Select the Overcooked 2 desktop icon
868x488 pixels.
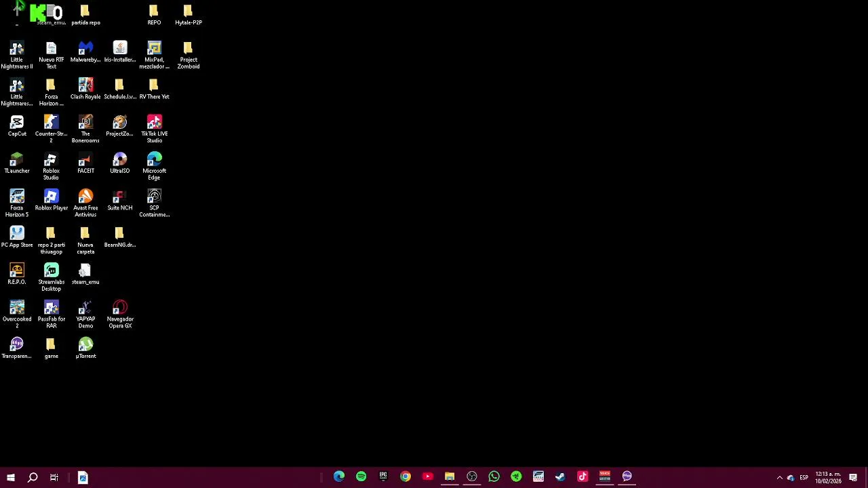coord(17,314)
